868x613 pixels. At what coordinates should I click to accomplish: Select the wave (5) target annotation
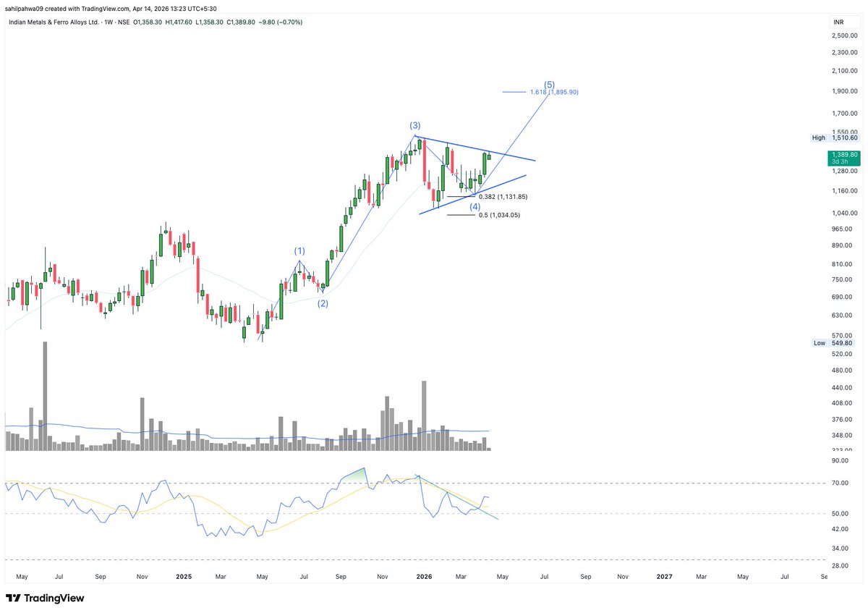549,84
